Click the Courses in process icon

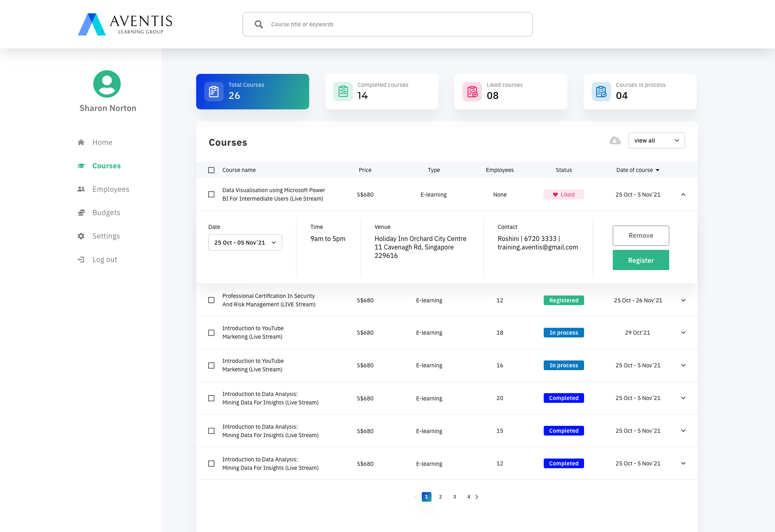(601, 92)
